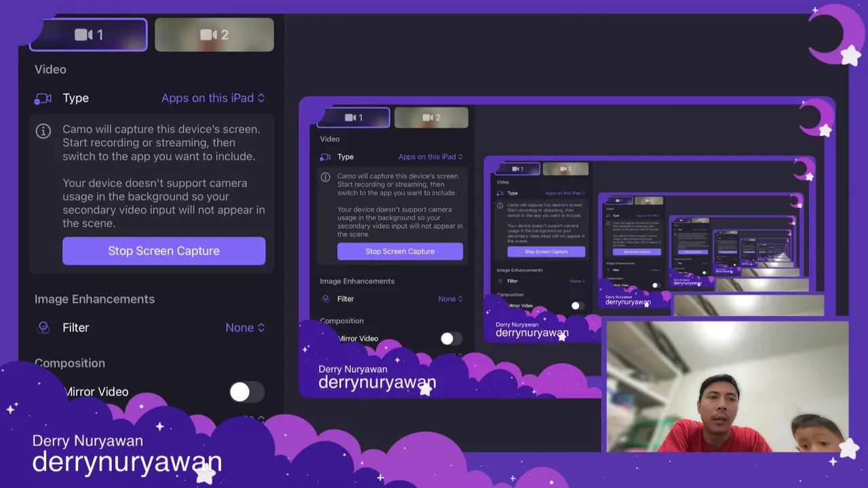Click the info icon beside the Camo capture note
Image resolution: width=868 pixels, height=488 pixels.
point(43,131)
